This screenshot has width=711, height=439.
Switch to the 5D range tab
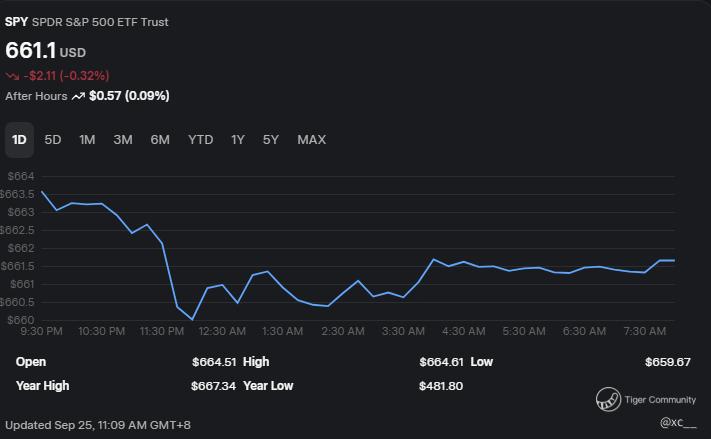[53, 140]
